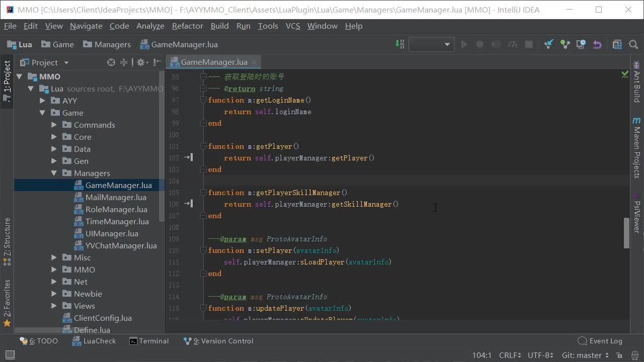Click the Search Everywhere magnifier icon
The image size is (644, 362).
point(633,45)
